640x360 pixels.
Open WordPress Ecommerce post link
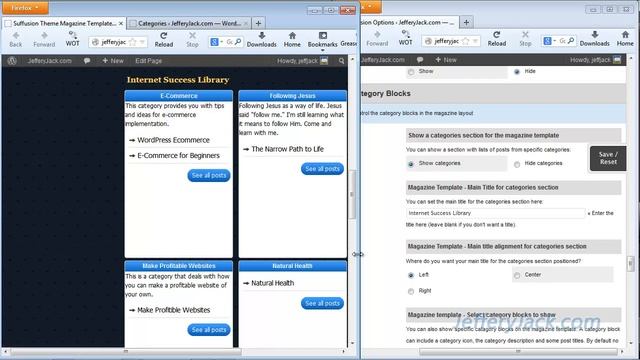(173, 140)
